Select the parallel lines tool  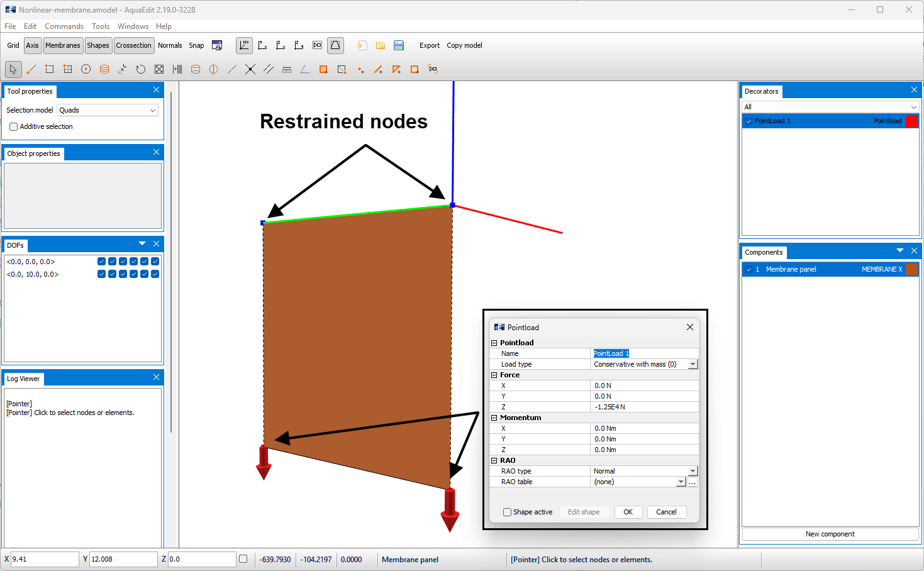coord(269,69)
